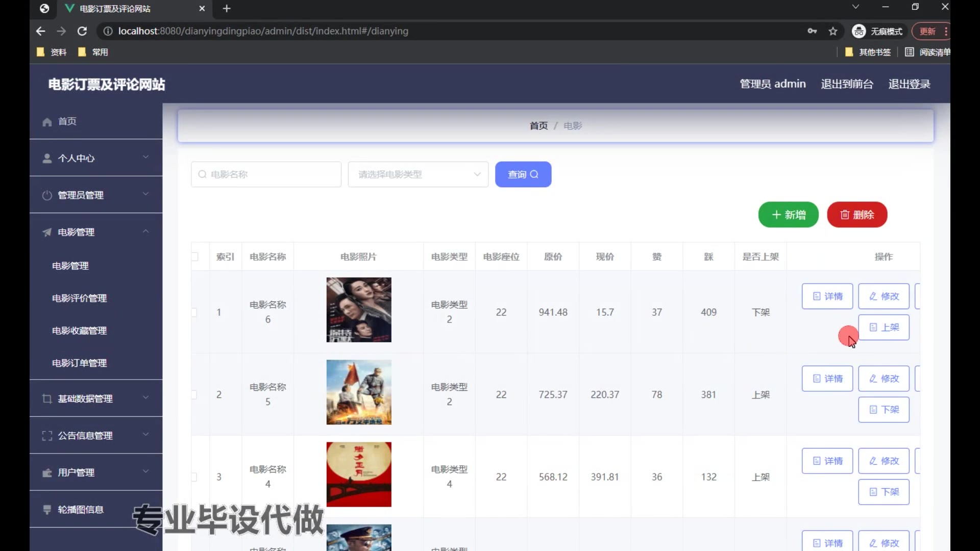
Task: Click the browser reload page icon
Action: pyautogui.click(x=82, y=31)
